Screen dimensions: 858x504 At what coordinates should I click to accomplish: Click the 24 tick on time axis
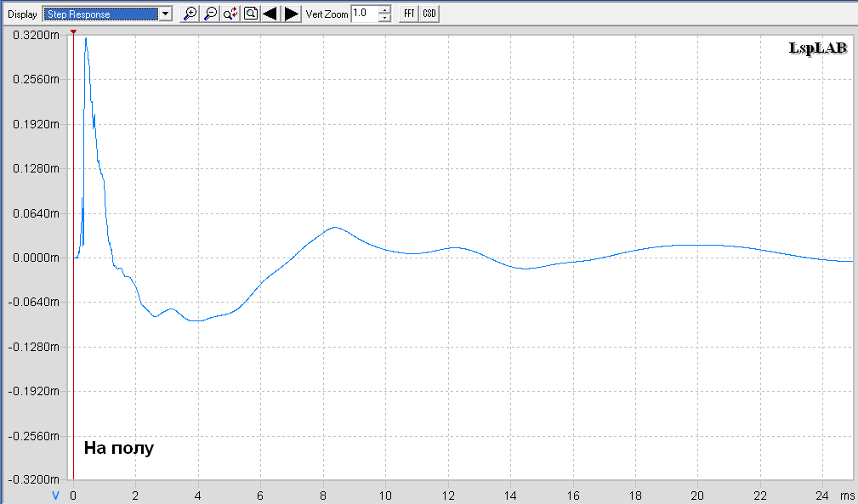tap(822, 496)
